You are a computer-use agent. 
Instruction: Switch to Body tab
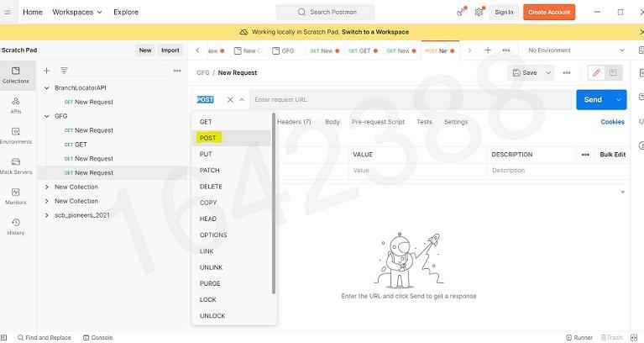(x=332, y=122)
